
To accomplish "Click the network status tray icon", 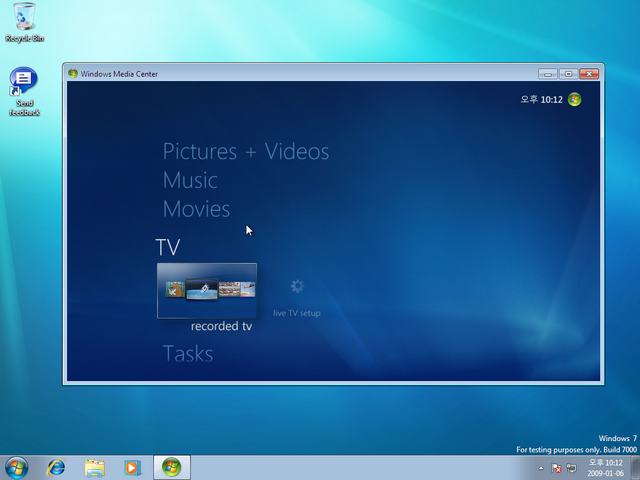I will 571,468.
